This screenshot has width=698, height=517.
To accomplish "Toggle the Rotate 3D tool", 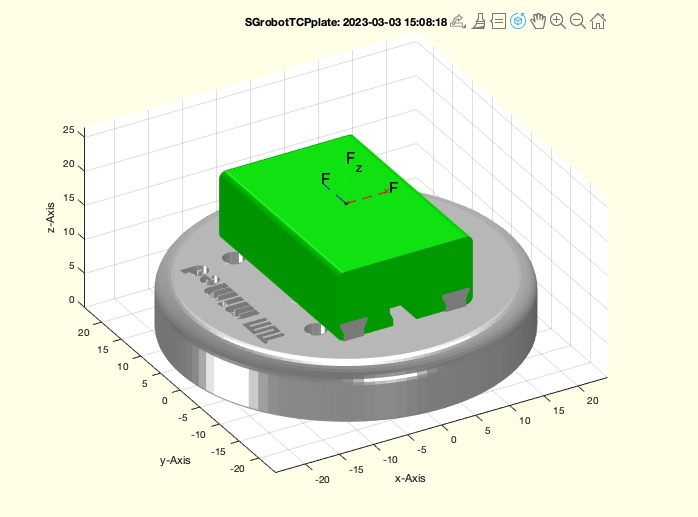I will tap(518, 20).
